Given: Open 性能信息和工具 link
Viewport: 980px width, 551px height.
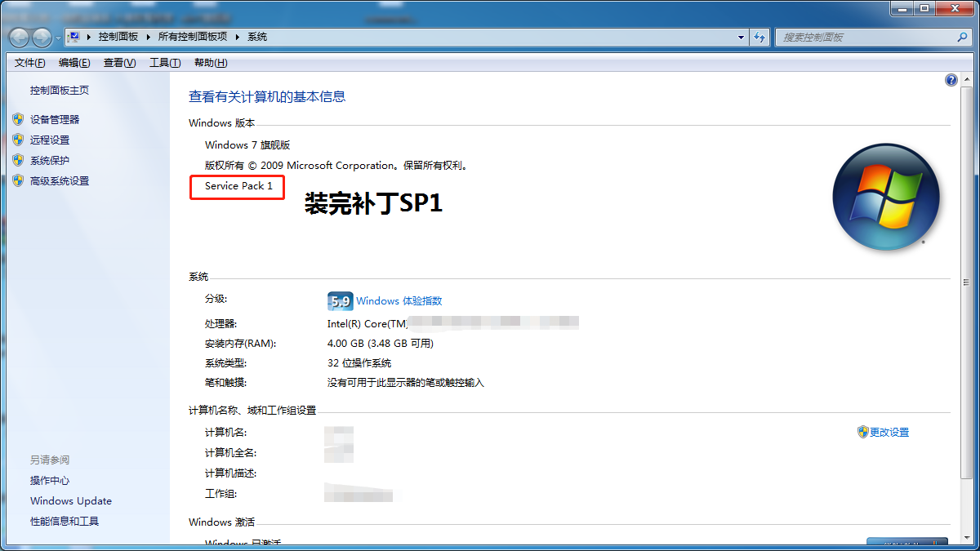Looking at the screenshot, I should 65,522.
